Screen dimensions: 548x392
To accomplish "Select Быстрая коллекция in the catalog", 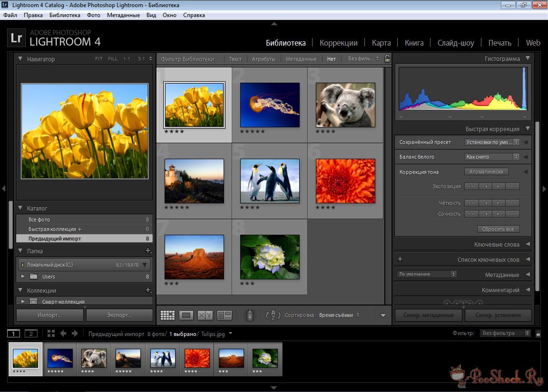I will tap(85, 229).
